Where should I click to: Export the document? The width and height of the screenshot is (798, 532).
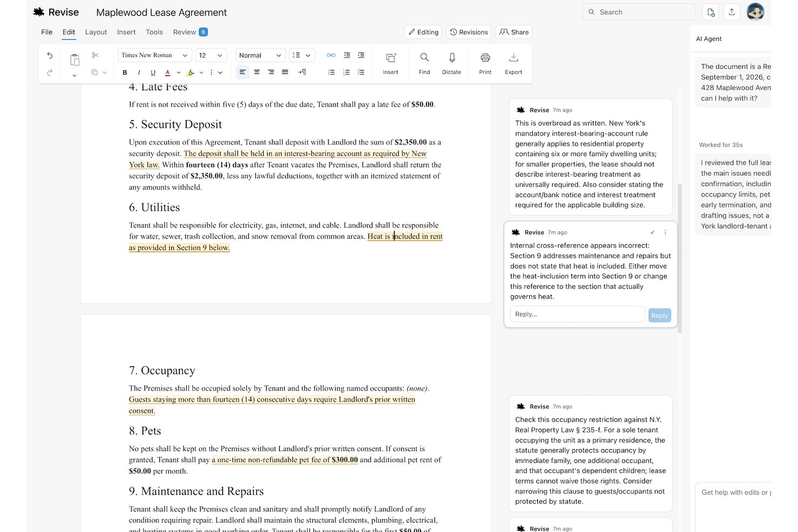[513, 64]
